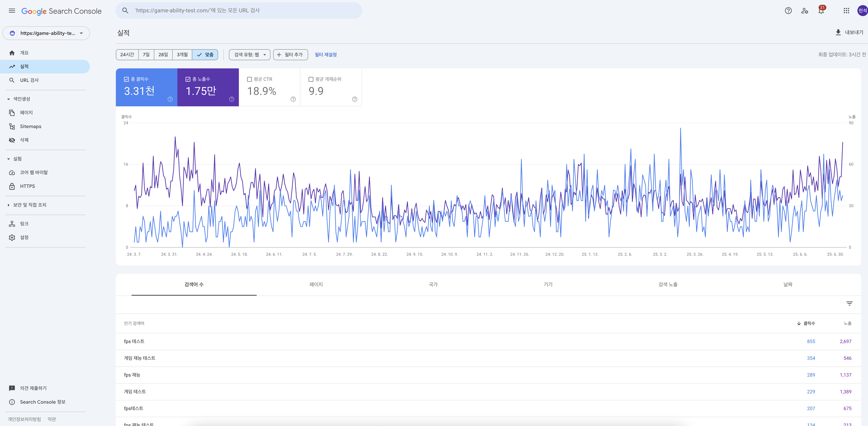Screen dimensions: 868x426
Task: Click the table filter rows icon
Action: coord(849,304)
